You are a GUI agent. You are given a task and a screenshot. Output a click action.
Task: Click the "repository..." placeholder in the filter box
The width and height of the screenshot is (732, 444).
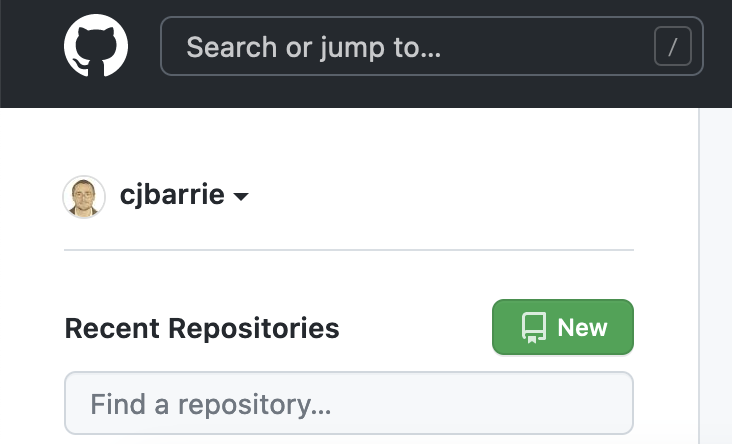(x=254, y=405)
